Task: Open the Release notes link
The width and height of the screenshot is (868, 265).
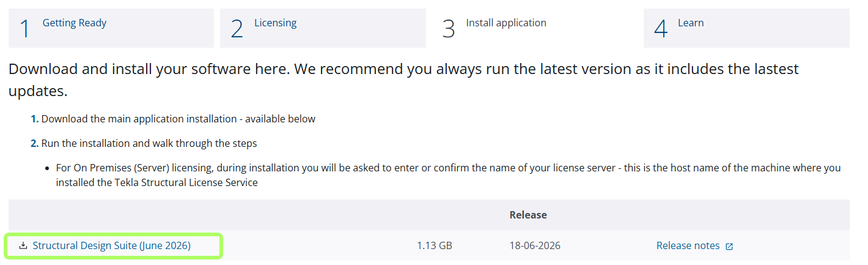Action: 688,245
